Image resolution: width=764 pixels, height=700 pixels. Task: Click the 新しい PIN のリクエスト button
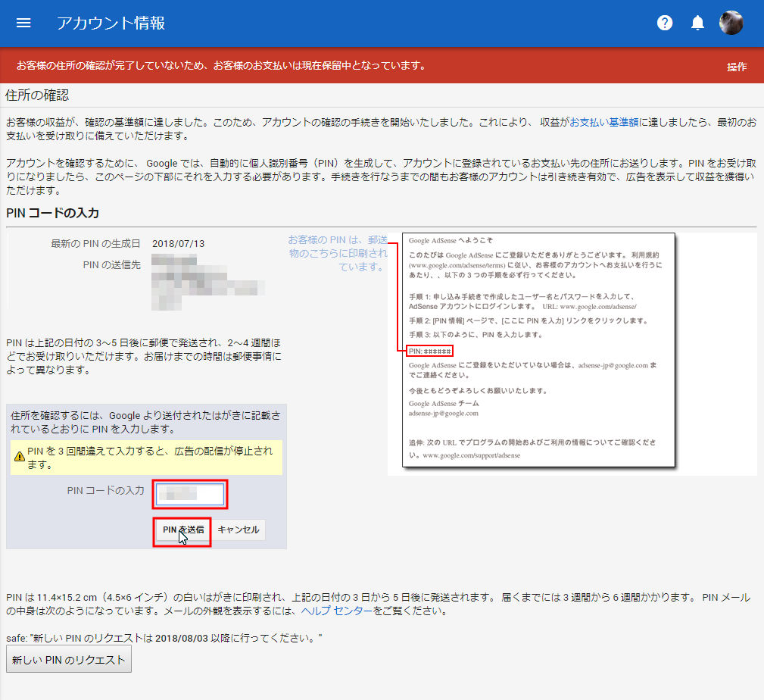tap(69, 659)
